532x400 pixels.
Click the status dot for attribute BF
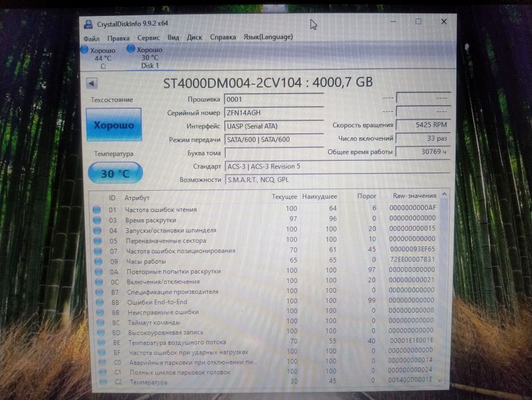(101, 353)
